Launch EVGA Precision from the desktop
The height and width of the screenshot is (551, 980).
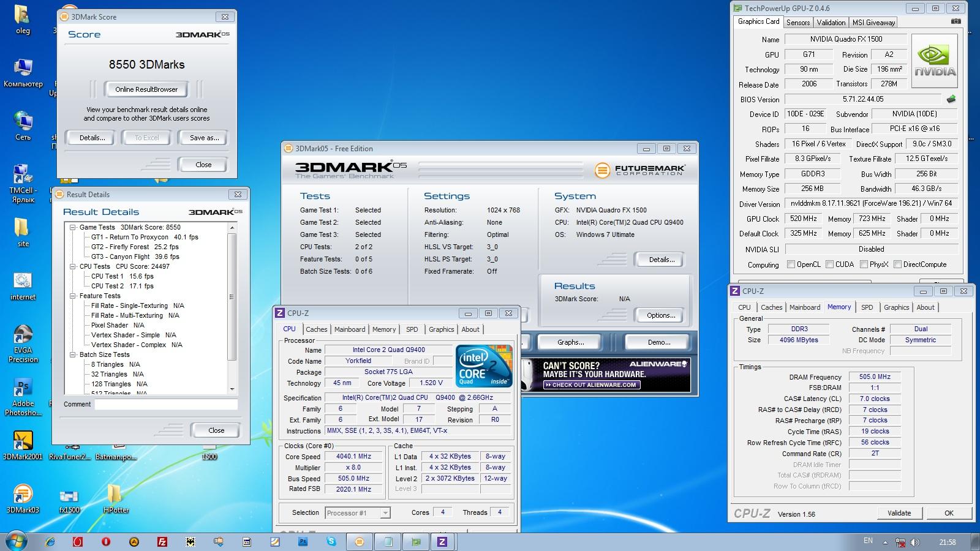point(23,344)
